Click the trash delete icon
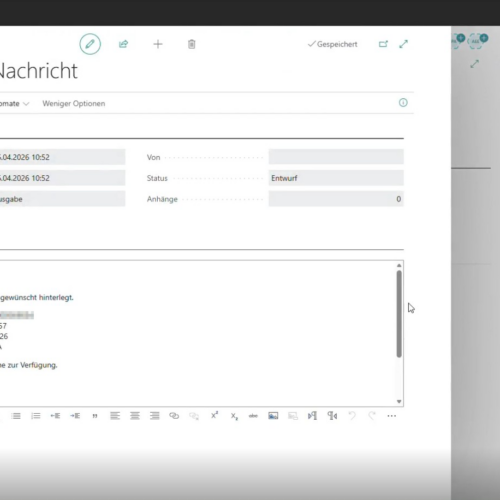The height and width of the screenshot is (500, 500). (191, 44)
